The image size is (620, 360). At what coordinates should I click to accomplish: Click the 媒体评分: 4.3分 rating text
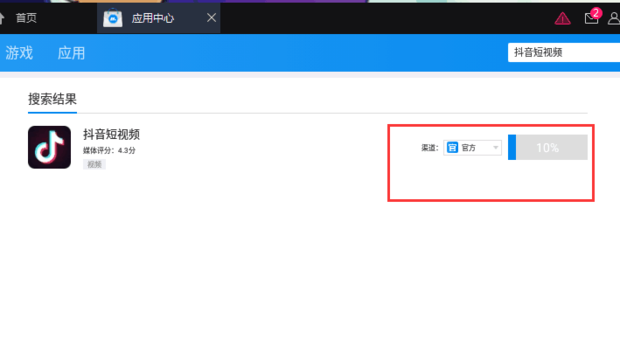point(109,151)
